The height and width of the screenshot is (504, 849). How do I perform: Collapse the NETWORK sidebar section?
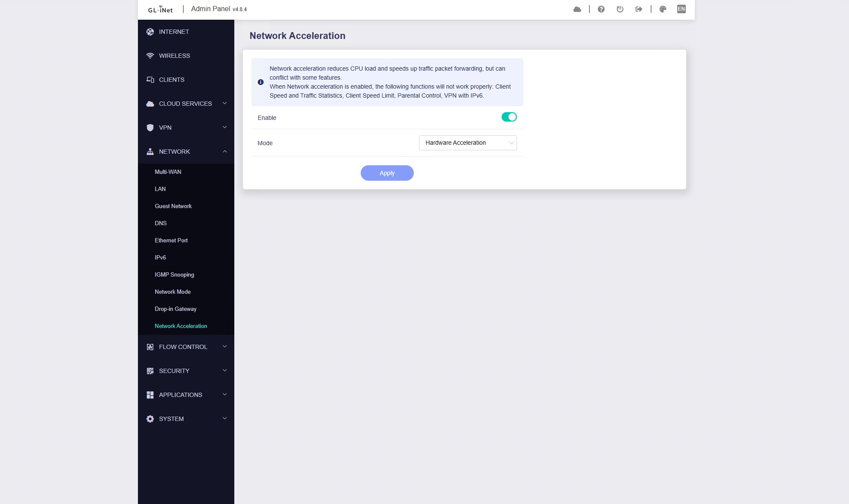pyautogui.click(x=186, y=152)
